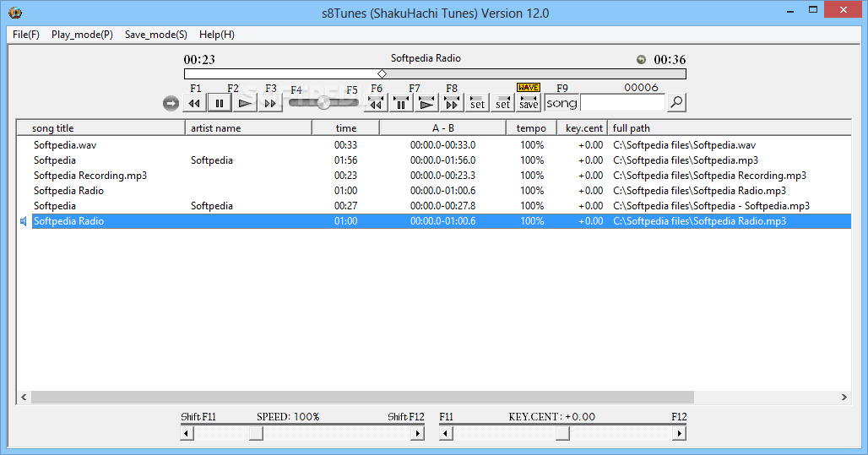This screenshot has height=455, width=868.
Task: Click the A - B column header
Action: (442, 127)
